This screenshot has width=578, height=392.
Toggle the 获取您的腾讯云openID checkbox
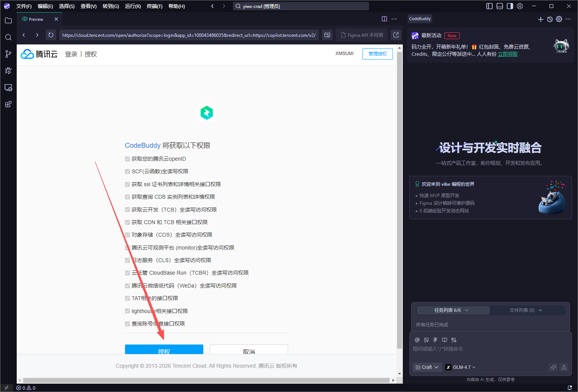coord(128,159)
